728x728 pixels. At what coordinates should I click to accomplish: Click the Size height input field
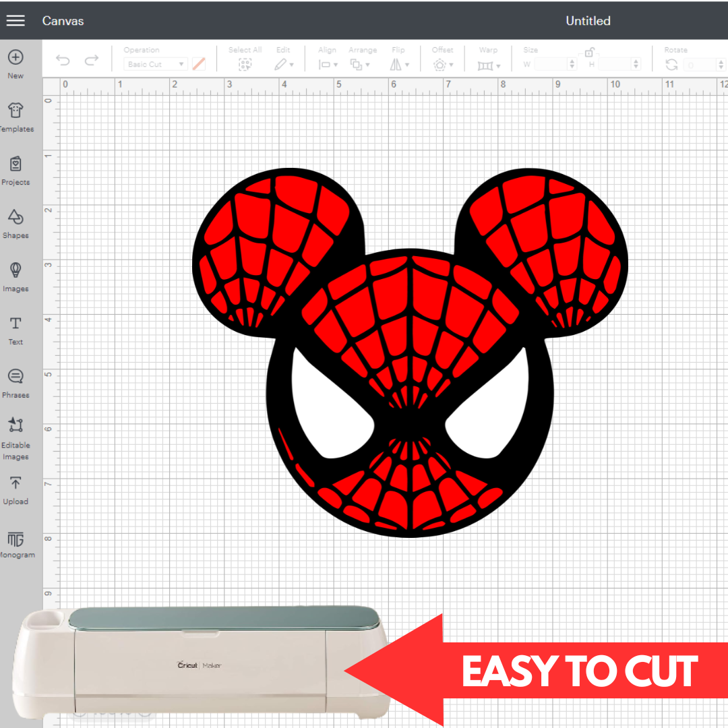pos(615,64)
